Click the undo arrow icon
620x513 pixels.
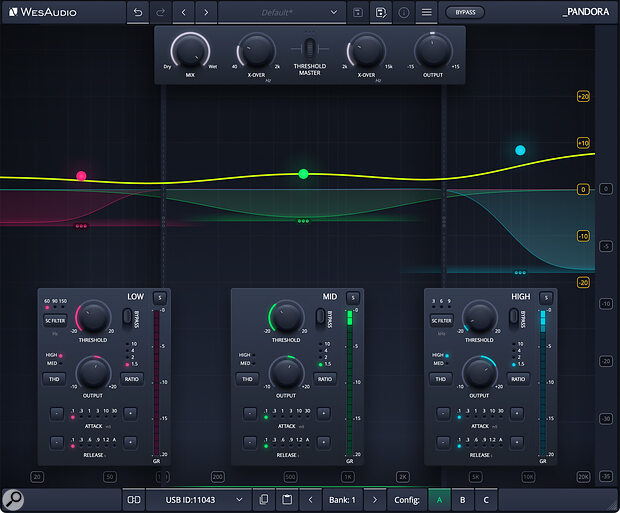(x=138, y=12)
